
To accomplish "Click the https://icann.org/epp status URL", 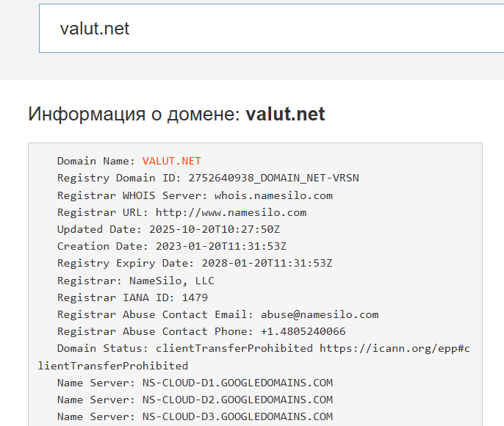I will point(395,348).
